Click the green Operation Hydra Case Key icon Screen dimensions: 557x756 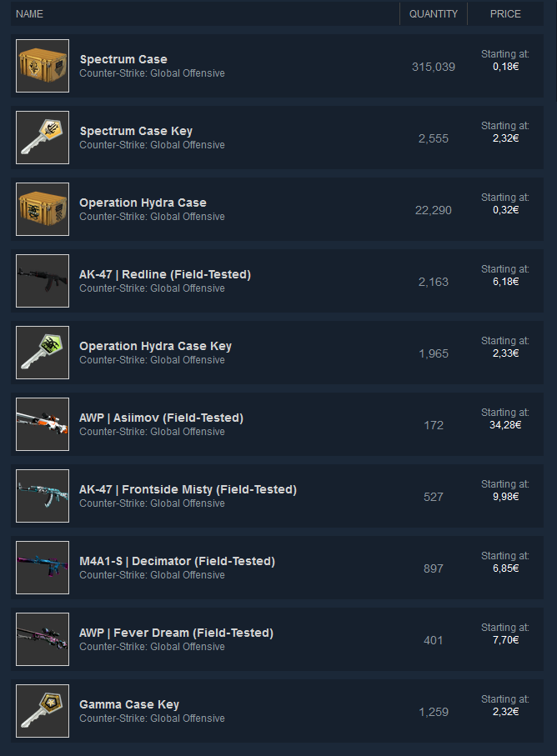point(43,353)
